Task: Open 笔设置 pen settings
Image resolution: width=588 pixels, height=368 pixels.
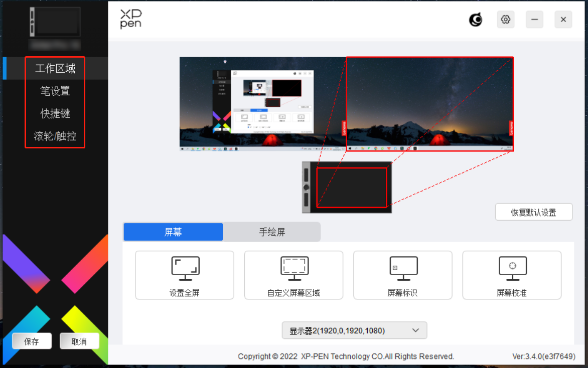Action: point(55,91)
